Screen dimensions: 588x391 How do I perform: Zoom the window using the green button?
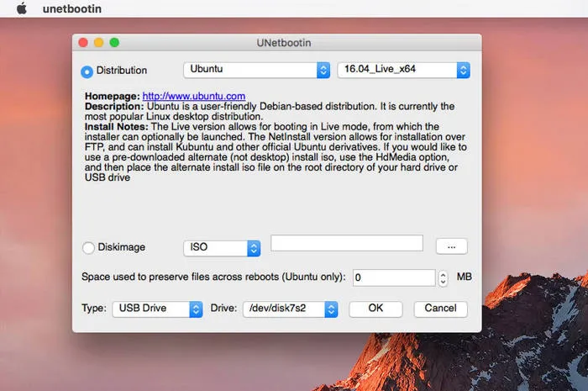pyautogui.click(x=114, y=42)
